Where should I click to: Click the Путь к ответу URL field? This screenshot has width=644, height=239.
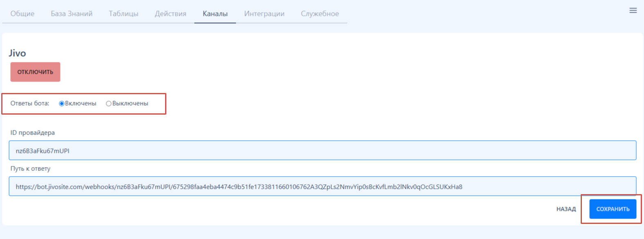coord(322,186)
